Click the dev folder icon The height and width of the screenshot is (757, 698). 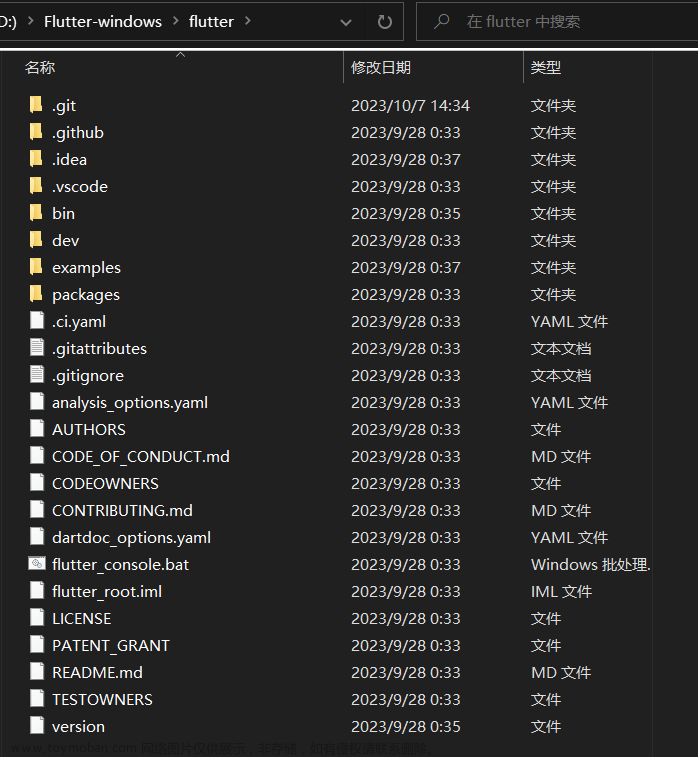click(x=36, y=240)
